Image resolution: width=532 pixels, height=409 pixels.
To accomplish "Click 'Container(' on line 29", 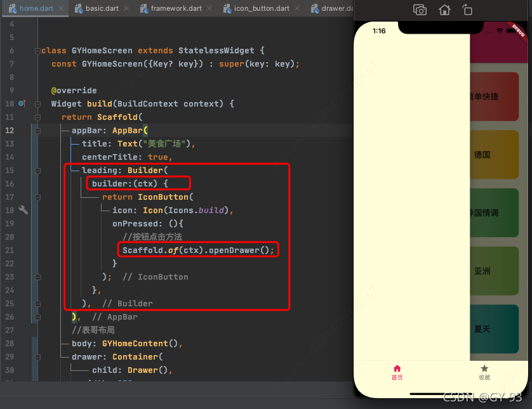I will (137, 357).
